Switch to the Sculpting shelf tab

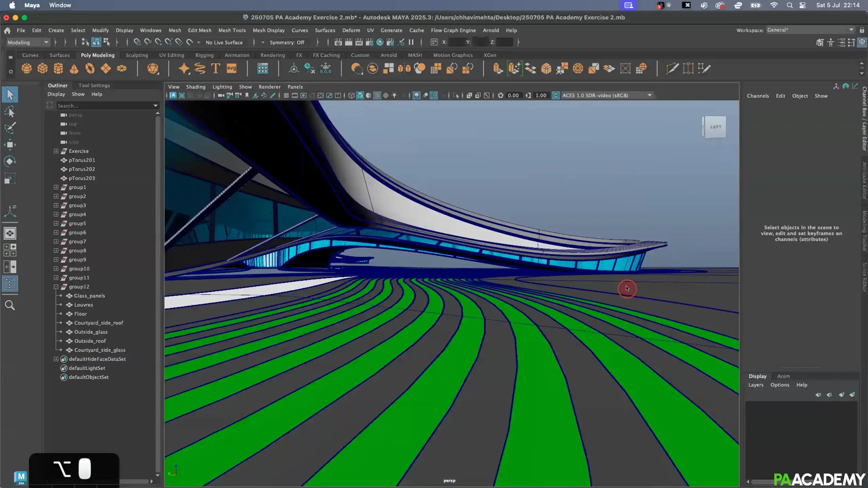(x=136, y=55)
